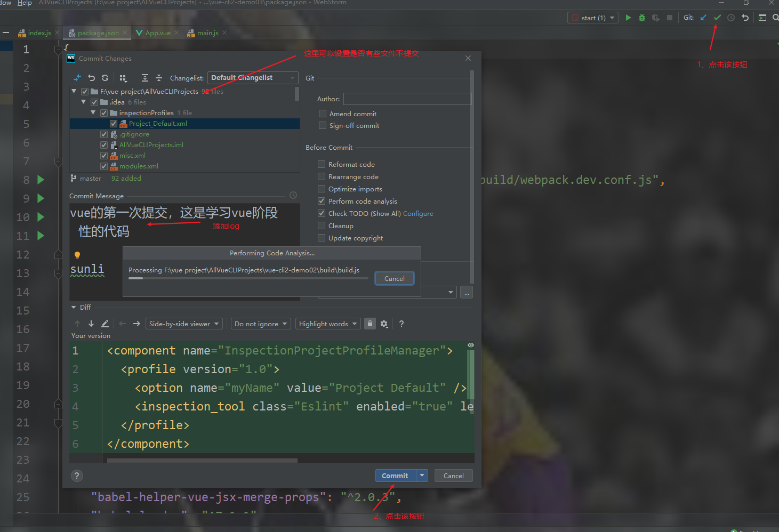Enable the Reformat code checkbox

click(322, 164)
